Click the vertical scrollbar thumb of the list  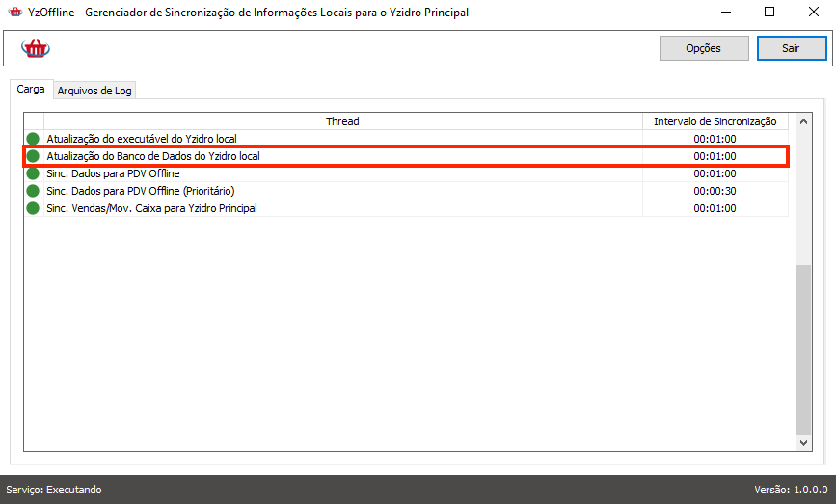coord(803,350)
